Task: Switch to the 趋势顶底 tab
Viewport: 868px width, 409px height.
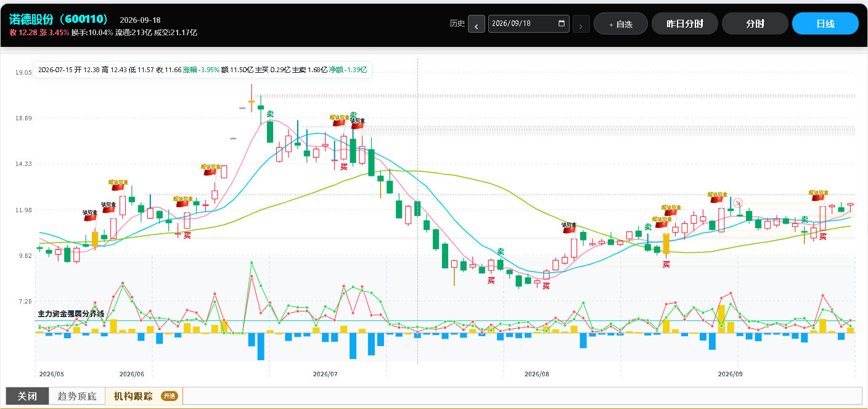Action: (x=77, y=396)
